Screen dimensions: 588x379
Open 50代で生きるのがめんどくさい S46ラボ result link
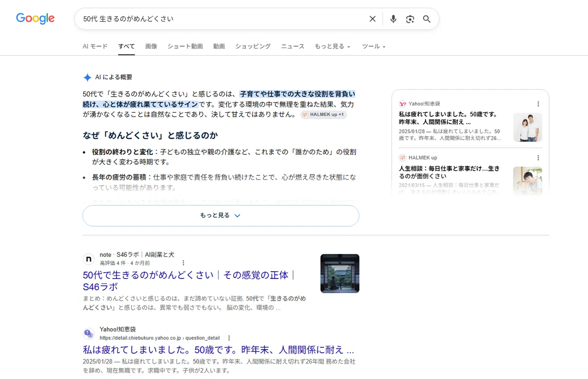click(189, 281)
